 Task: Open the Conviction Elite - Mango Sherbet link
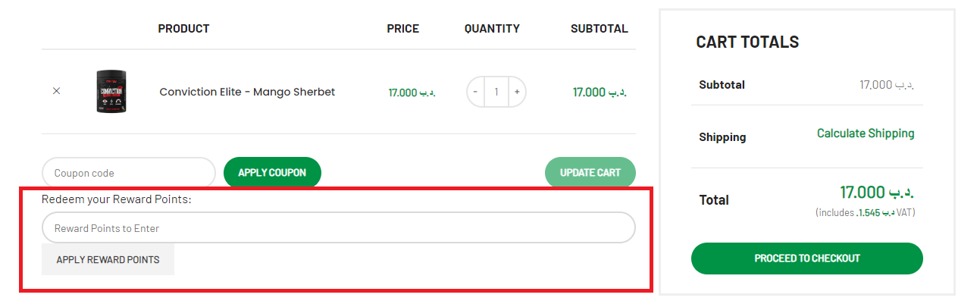[x=247, y=92]
